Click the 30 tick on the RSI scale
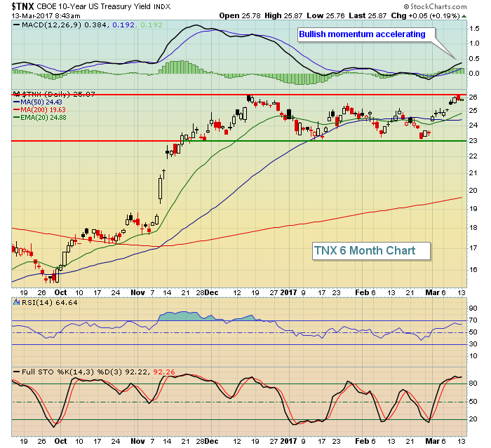 tap(473, 344)
